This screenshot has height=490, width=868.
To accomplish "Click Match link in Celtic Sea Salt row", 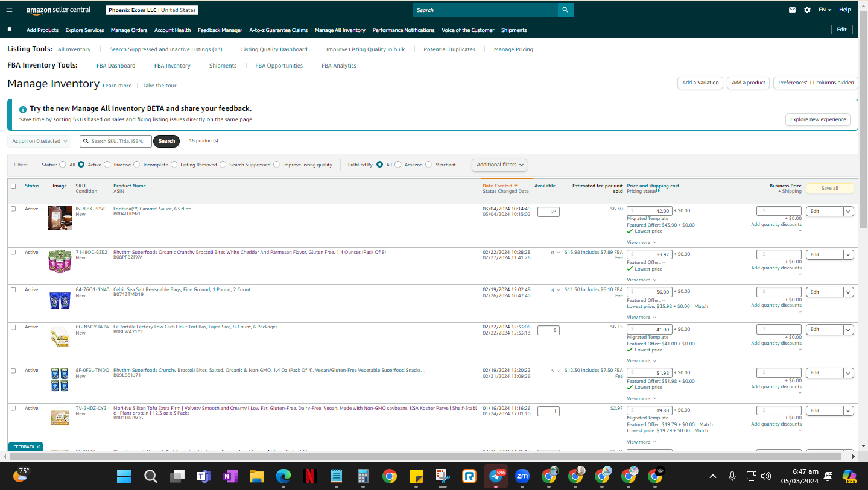I will 702,306.
